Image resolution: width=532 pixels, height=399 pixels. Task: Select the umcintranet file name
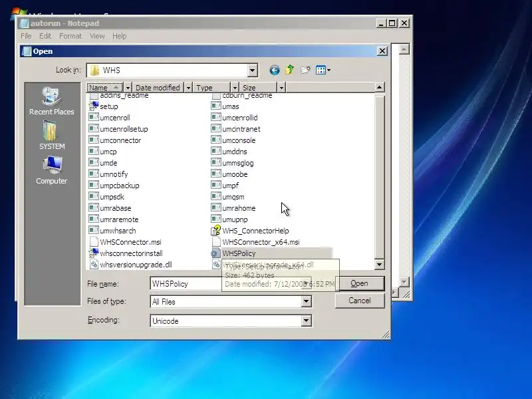coord(241,129)
